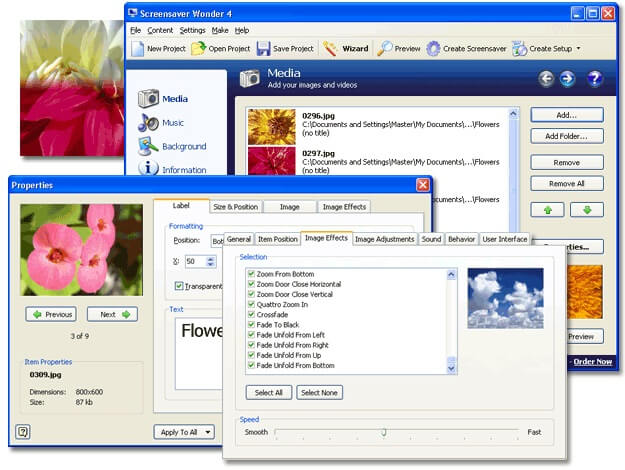Expand the Create Setup dropdown arrow
This screenshot has height=470, width=625.
point(578,48)
